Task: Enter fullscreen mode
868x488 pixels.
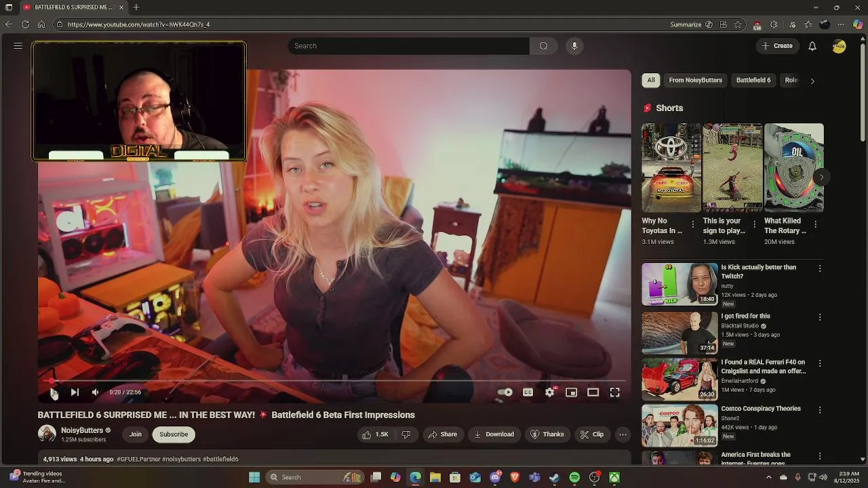Action: (x=615, y=392)
